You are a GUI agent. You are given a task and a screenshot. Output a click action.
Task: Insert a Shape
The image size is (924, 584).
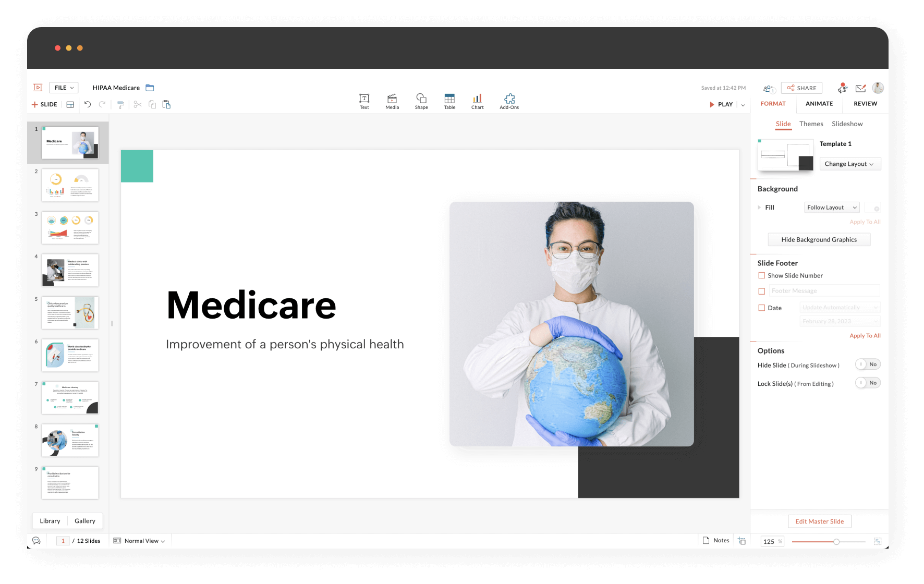[x=421, y=101]
